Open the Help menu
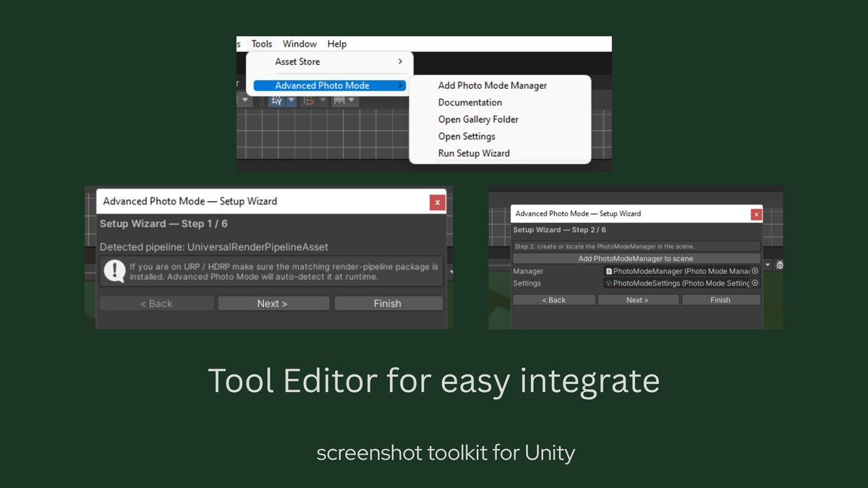 coord(337,44)
